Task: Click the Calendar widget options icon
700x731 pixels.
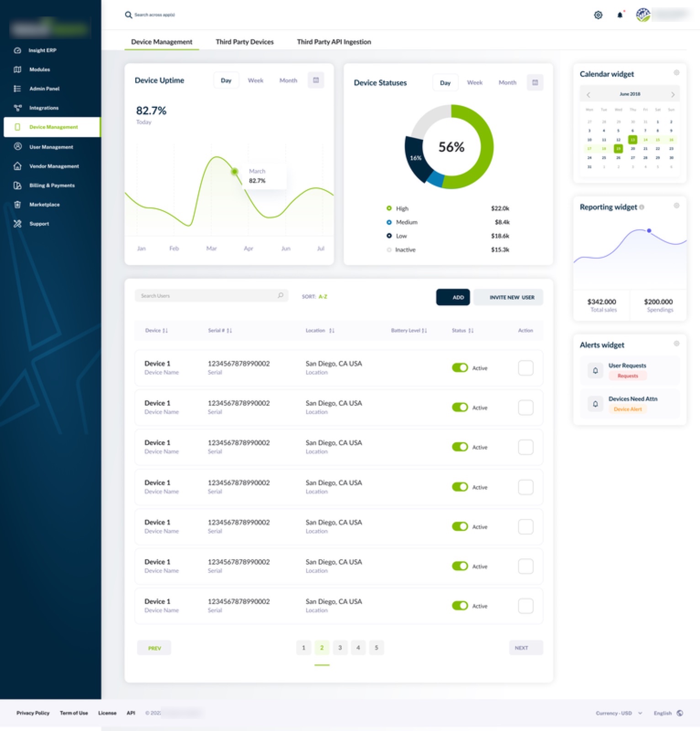Action: pos(677,73)
